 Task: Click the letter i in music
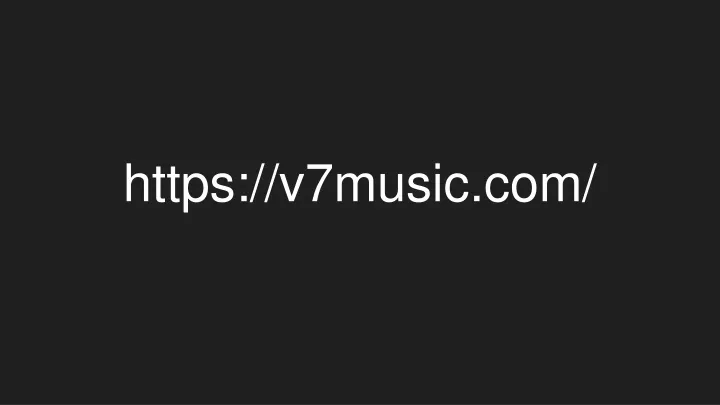(438, 183)
